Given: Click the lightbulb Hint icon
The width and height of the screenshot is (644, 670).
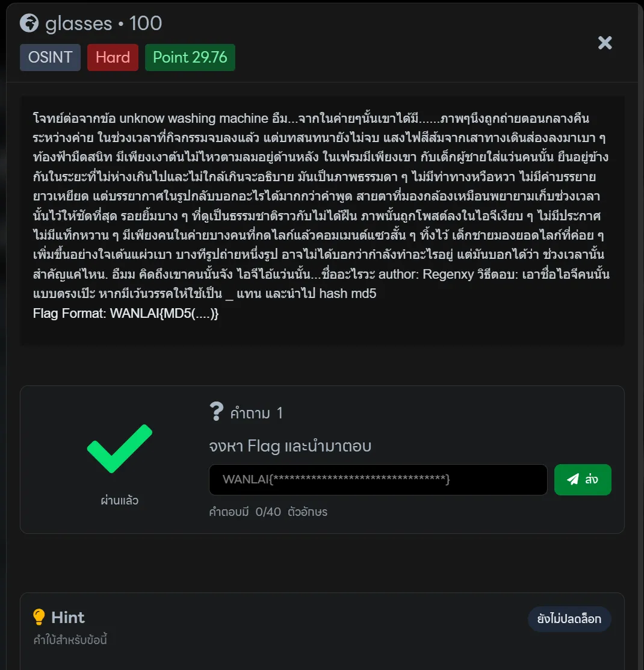Looking at the screenshot, I should click(39, 617).
